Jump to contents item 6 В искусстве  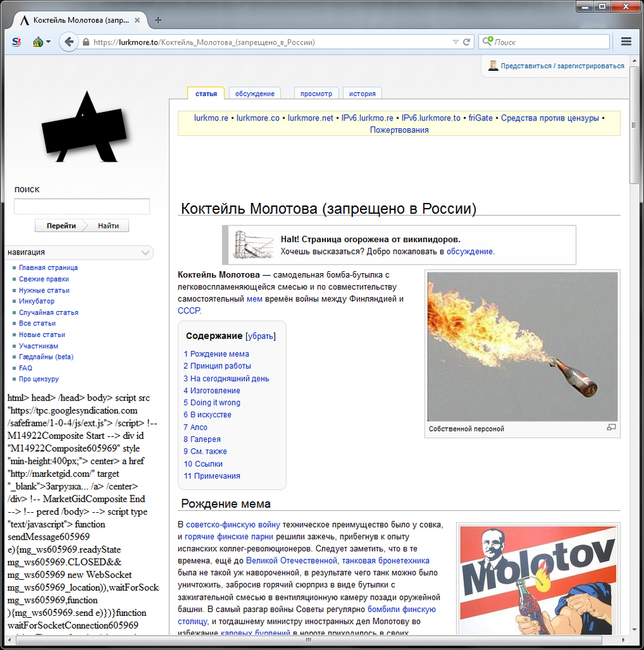click(x=207, y=414)
